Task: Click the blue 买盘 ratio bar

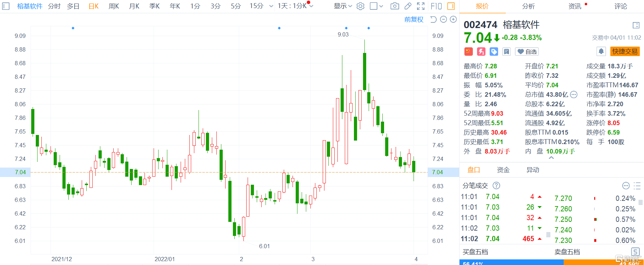Action: (511, 263)
